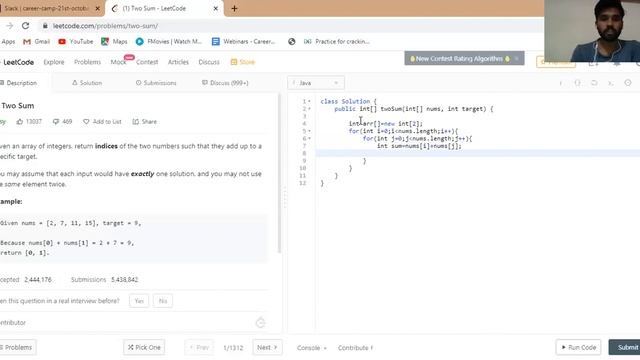Click the panel resize handle between description and editor

tap(285, 198)
